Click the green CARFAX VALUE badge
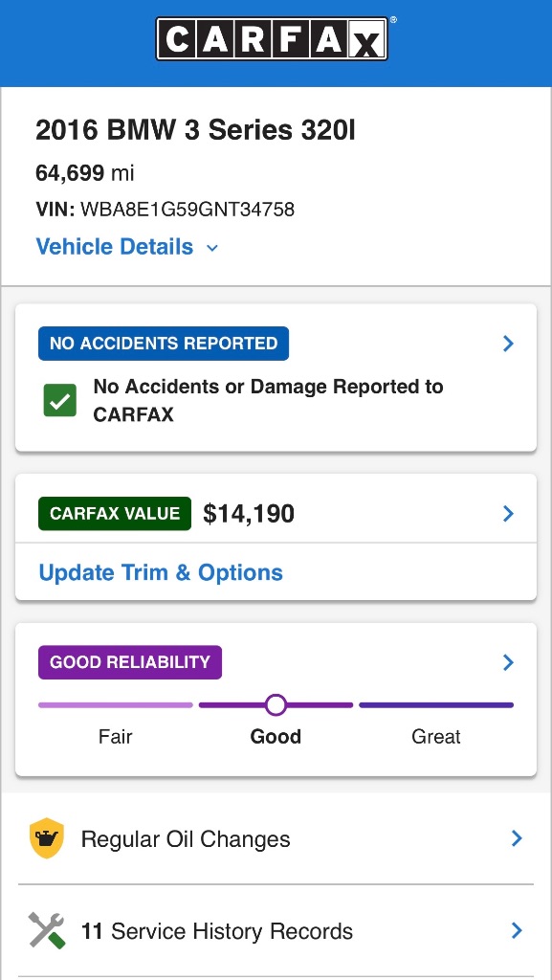552x980 pixels. tap(115, 514)
